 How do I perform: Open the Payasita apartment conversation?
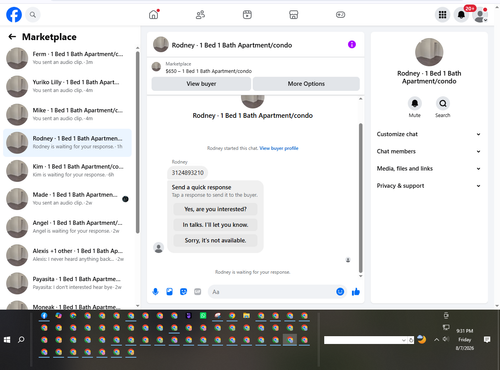pos(67,283)
